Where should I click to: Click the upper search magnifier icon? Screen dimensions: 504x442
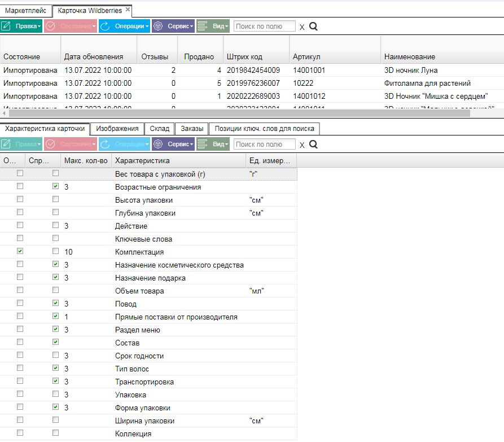coord(313,27)
